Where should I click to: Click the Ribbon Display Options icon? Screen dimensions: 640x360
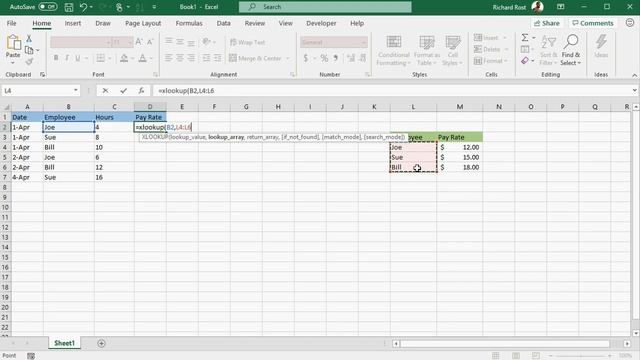coord(560,7)
